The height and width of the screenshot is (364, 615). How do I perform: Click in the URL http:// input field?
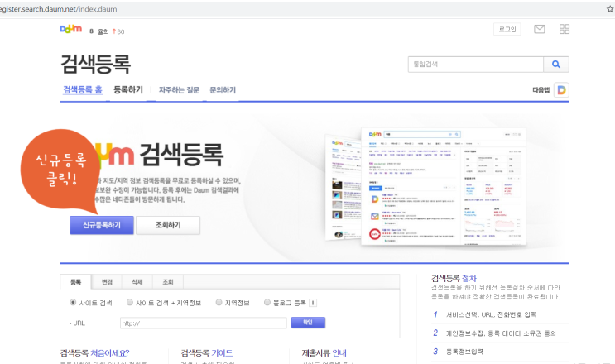(x=203, y=323)
